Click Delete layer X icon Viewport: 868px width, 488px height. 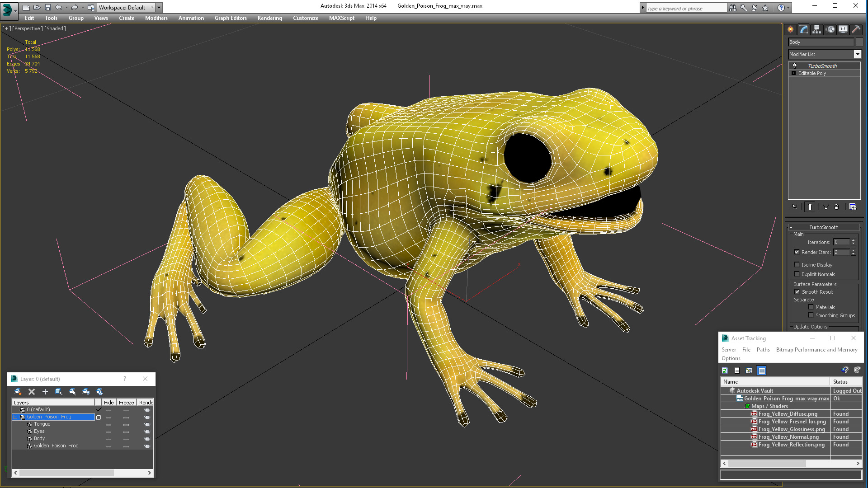32,392
